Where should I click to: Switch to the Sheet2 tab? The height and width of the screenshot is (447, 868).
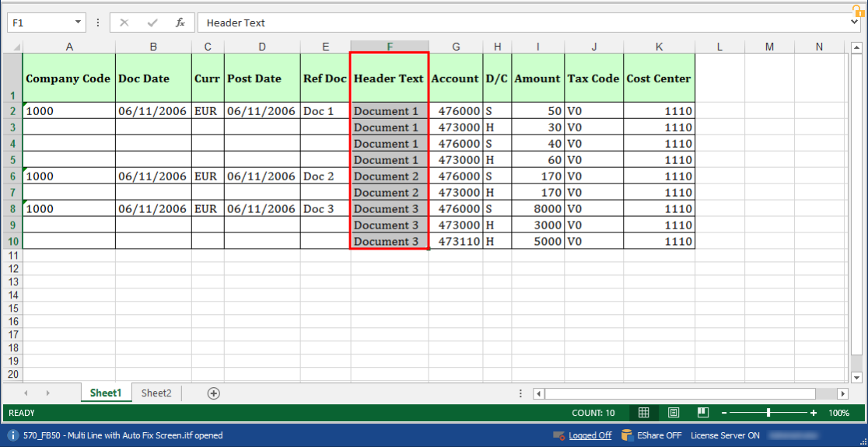[x=156, y=393]
